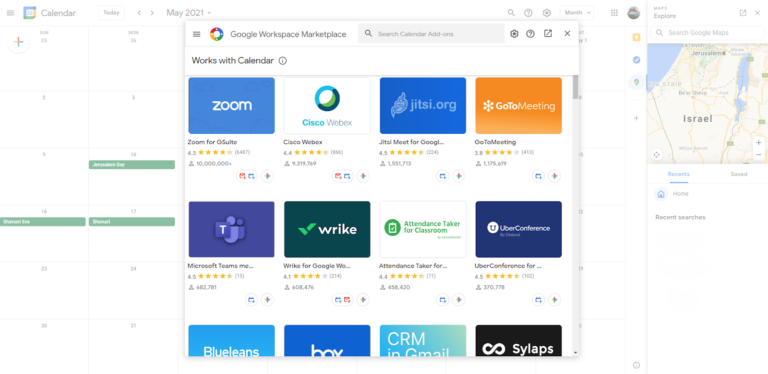Open Calendar main menu hamburger icon

pos(10,13)
